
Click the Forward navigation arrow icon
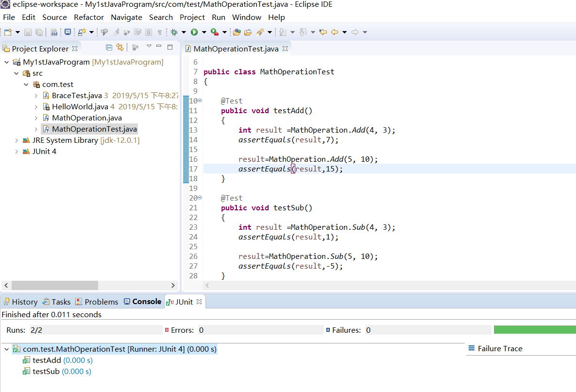click(355, 33)
